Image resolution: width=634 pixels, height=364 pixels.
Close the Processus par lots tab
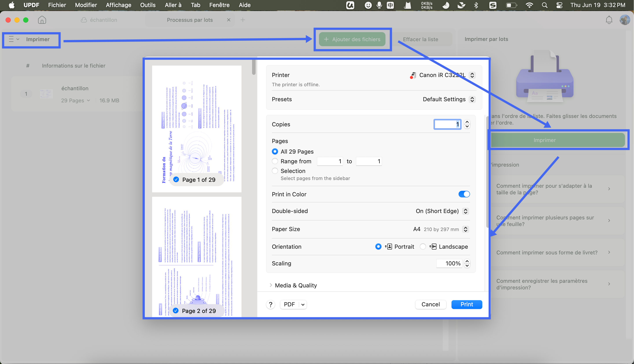pos(229,20)
